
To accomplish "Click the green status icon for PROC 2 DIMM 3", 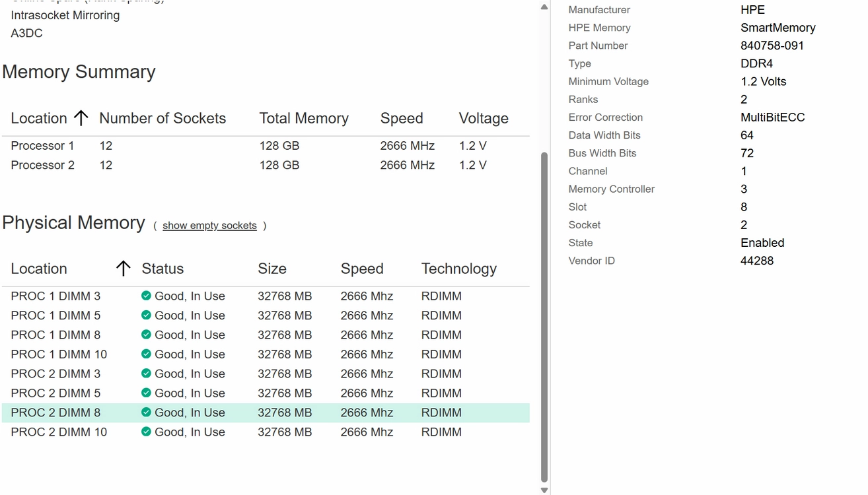I will pyautogui.click(x=146, y=374).
